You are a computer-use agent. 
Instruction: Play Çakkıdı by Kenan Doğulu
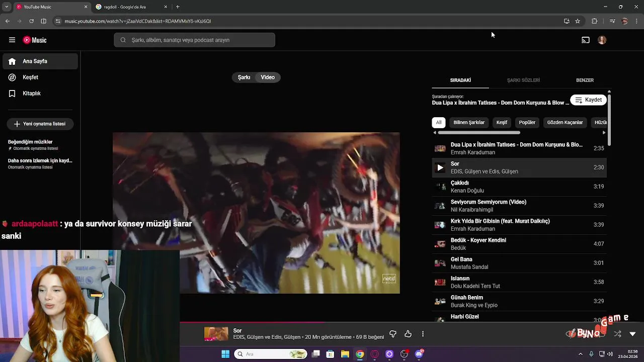[x=519, y=187]
